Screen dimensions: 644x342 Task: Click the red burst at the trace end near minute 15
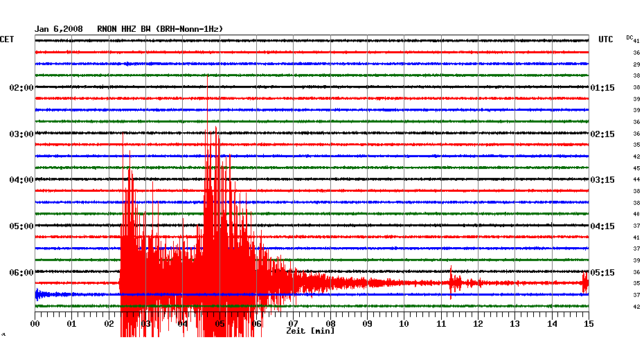[585, 282]
